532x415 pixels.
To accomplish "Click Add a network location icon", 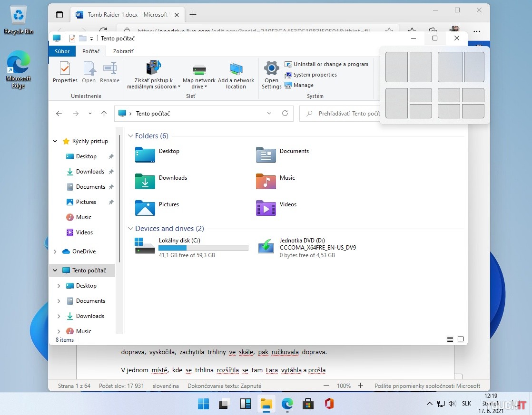I will pos(236,75).
